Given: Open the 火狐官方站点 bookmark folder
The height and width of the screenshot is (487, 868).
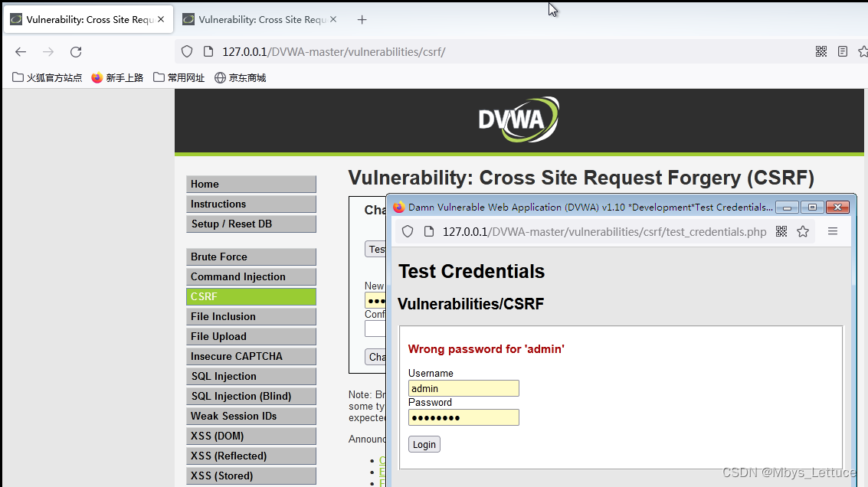Looking at the screenshot, I should [47, 77].
